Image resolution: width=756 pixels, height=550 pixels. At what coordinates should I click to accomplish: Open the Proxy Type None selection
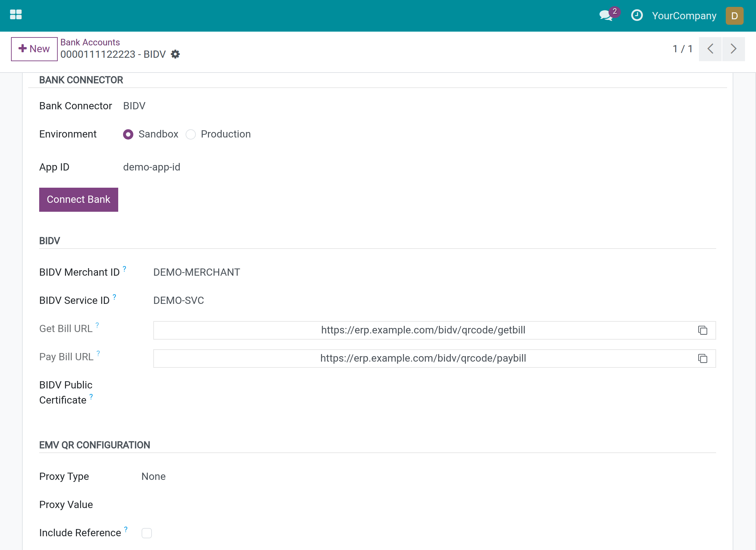153,476
